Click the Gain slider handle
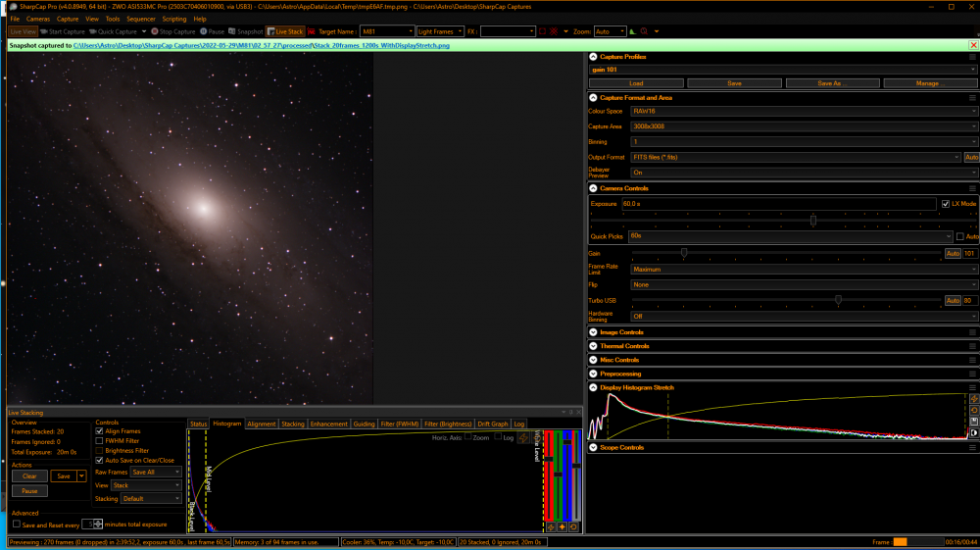Viewport: 980px width, 550px height. point(684,253)
